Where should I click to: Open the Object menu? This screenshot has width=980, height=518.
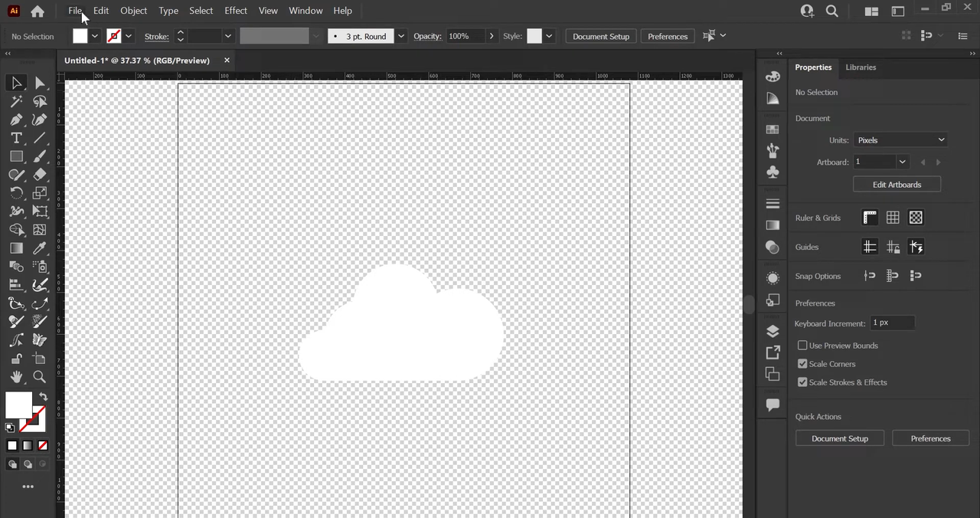[x=133, y=11]
